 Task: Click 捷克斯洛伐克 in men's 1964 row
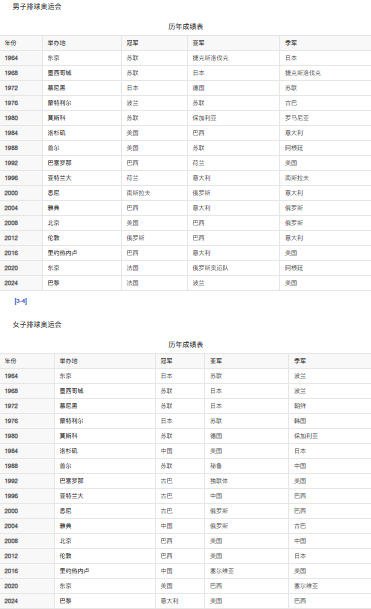coord(211,58)
